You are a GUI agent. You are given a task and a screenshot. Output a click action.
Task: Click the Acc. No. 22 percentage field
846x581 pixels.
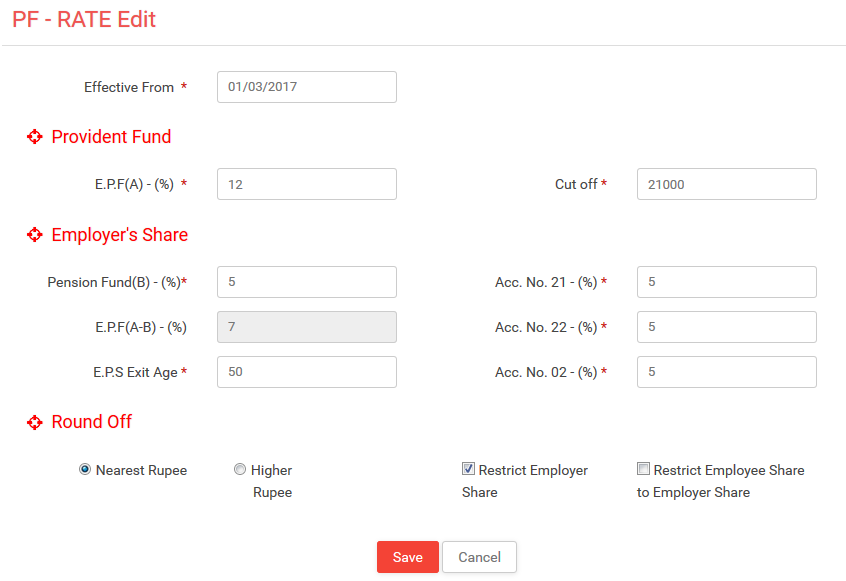pyautogui.click(x=727, y=327)
